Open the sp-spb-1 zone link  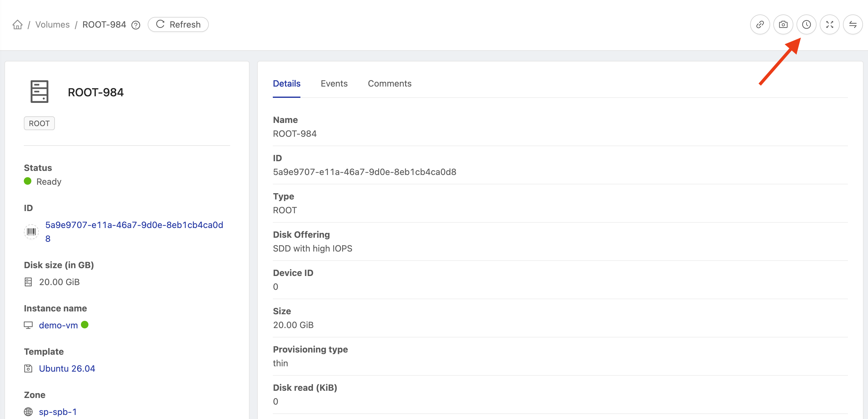click(x=58, y=411)
